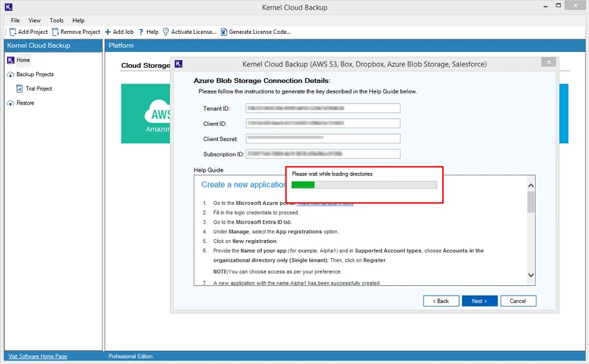Select Backup Projects in sidebar
Viewport: 589px width, 364px height.
point(35,74)
